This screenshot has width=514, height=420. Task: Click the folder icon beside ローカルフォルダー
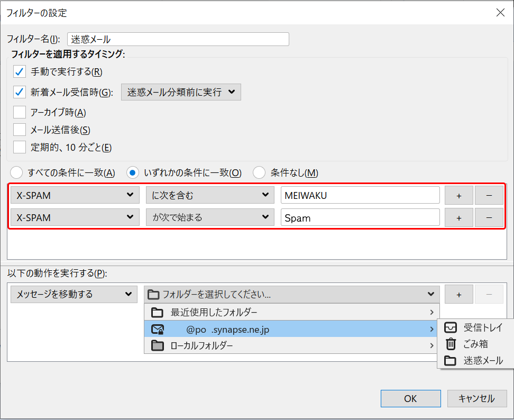click(x=158, y=345)
